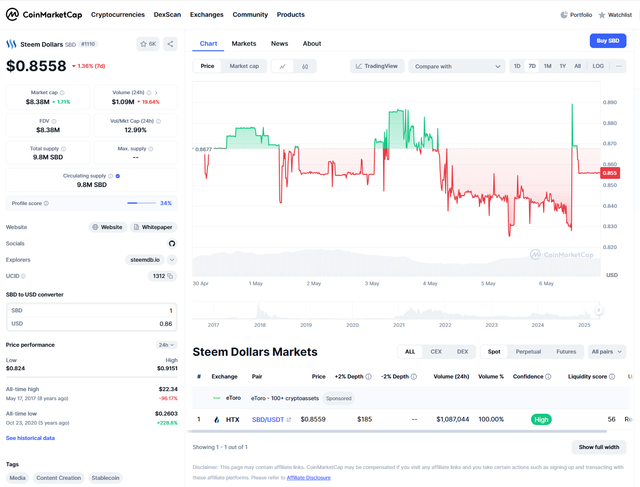Set chart range to 1M

pos(548,66)
